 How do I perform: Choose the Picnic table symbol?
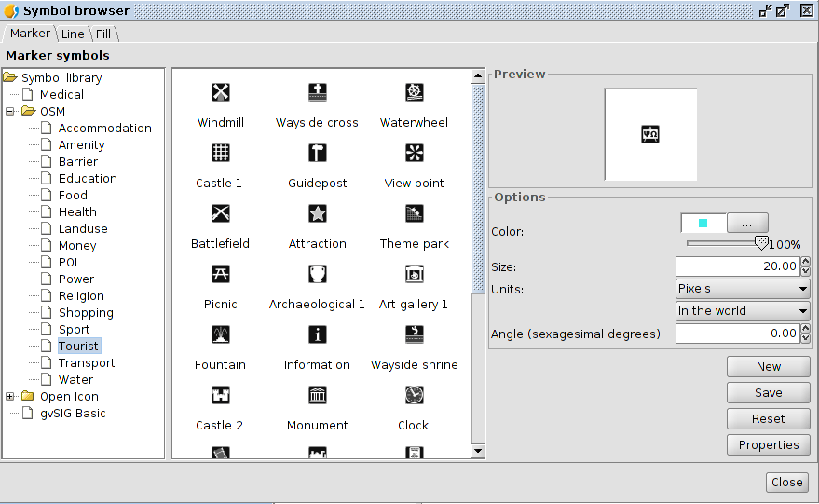(221, 274)
